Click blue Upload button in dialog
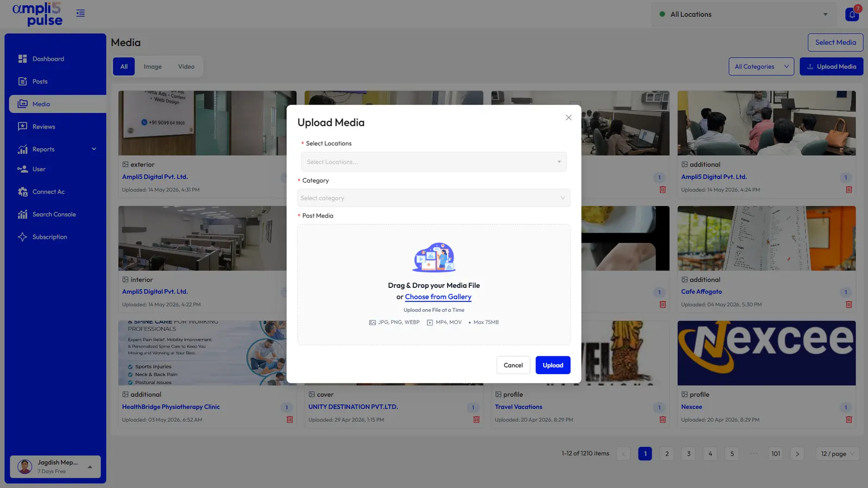The width and height of the screenshot is (868, 488). point(553,365)
